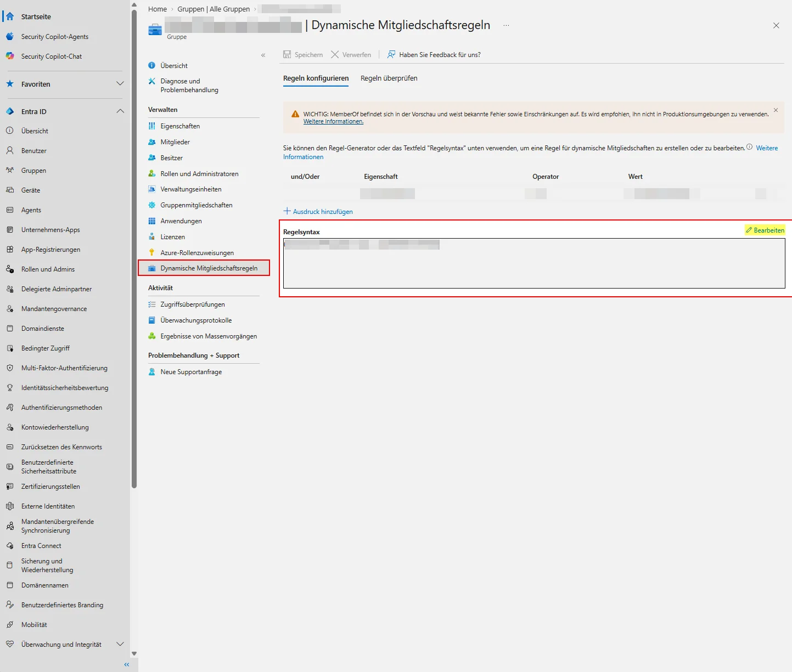Select the Benutzer person icon in sidebar

10,151
